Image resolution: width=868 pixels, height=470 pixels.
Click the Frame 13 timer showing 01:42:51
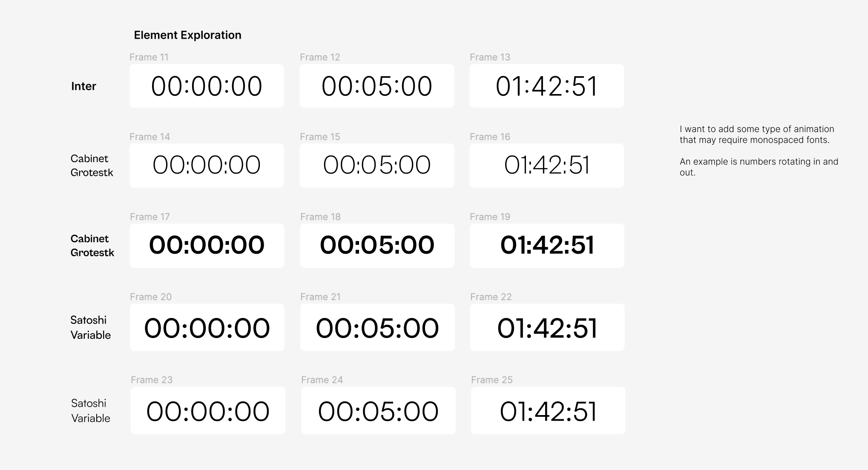(547, 86)
